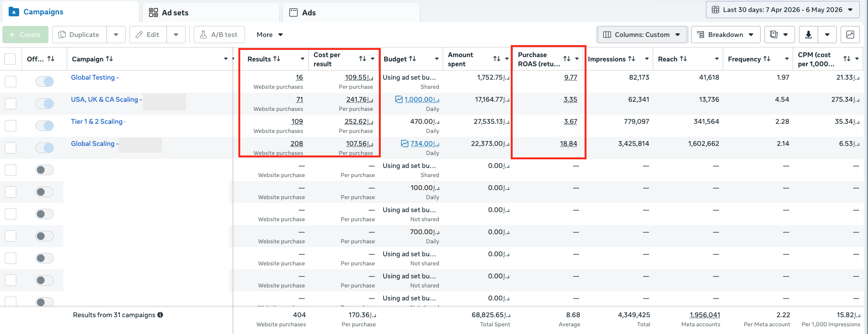Screen dimensions: 868x334
Task: Check the Tier 1 & 2 Scaling checkbox
Action: point(11,126)
